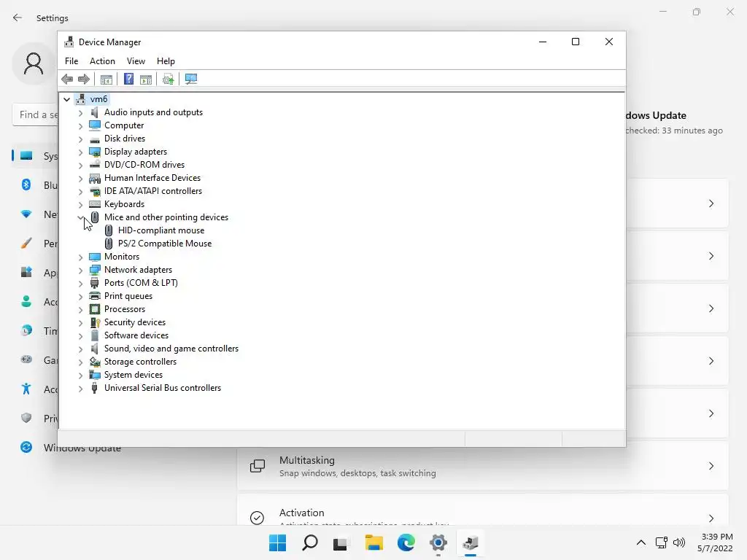Image resolution: width=747 pixels, height=560 pixels.
Task: Collapse Mice and other pointing devices
Action: (80, 217)
